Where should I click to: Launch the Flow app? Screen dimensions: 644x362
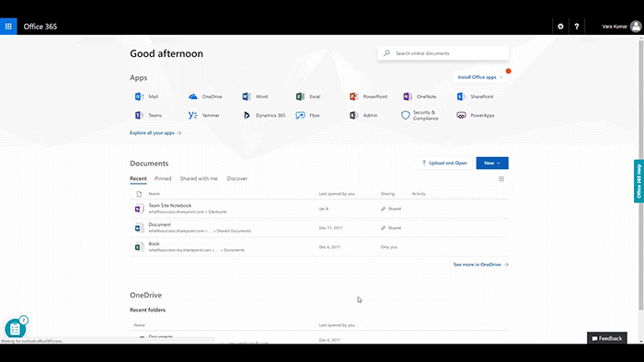[x=307, y=115]
